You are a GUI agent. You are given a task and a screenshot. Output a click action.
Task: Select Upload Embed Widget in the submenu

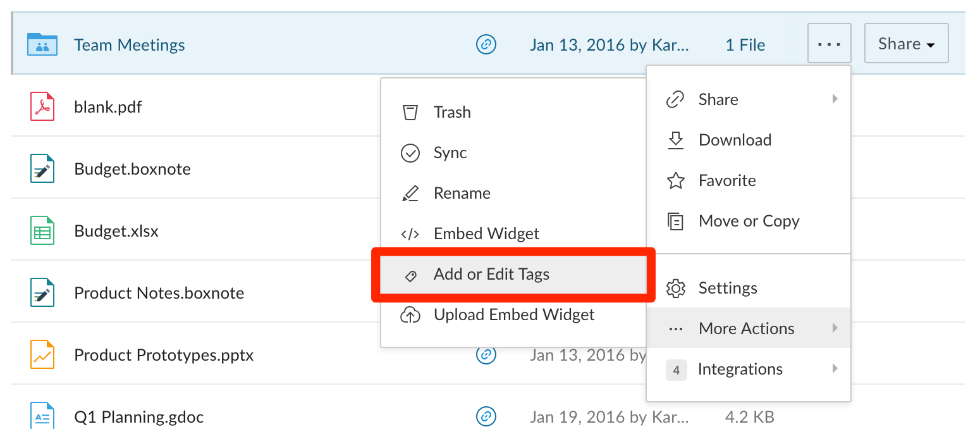coord(513,315)
